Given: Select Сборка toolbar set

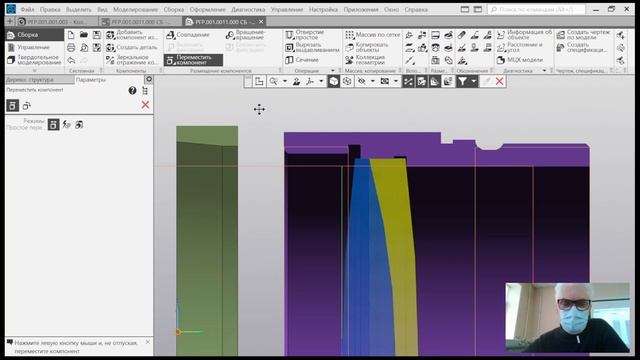Looking at the screenshot, I should 34,35.
